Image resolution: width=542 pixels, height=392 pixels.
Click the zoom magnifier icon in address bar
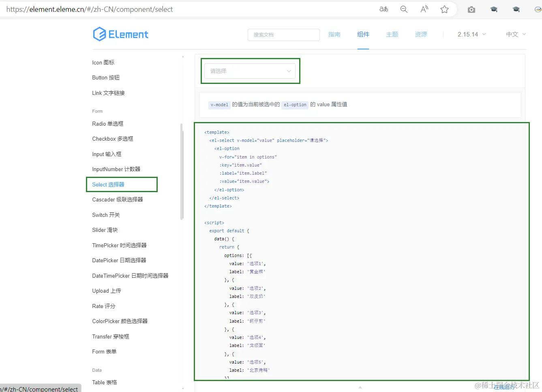pos(404,9)
